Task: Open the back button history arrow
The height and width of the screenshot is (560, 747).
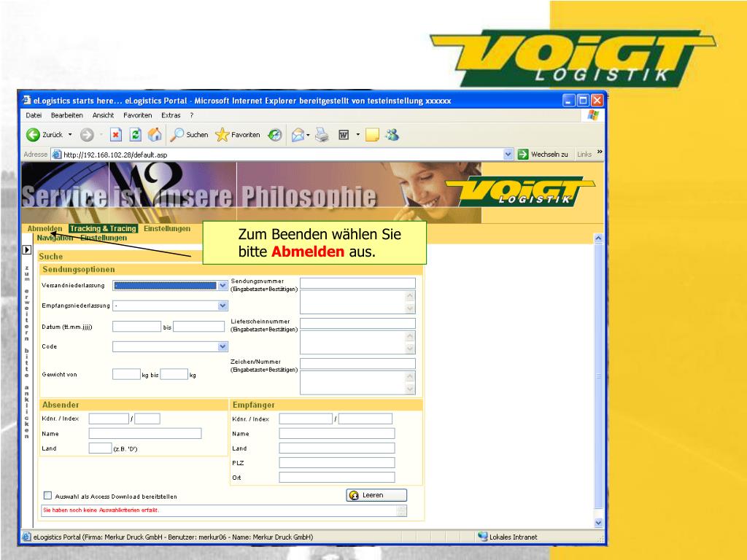Action: click(70, 135)
